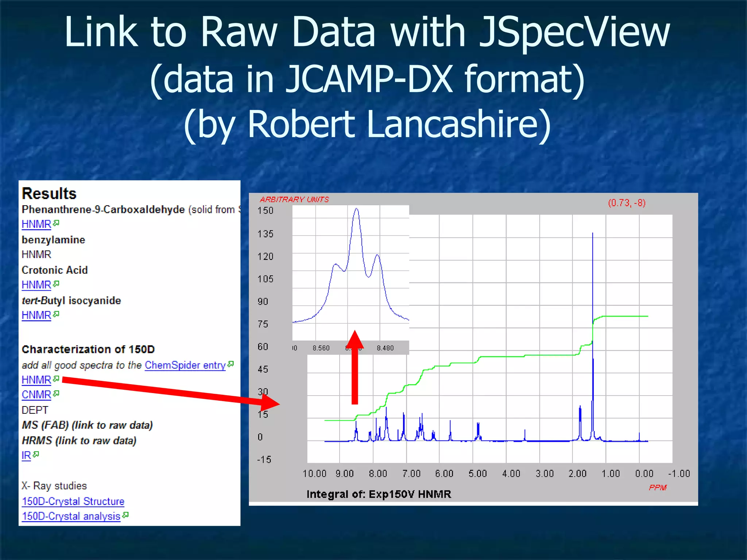Screen dimensions: 747x560
Task: Follow the ChemSpider entry link
Action: [x=185, y=365]
